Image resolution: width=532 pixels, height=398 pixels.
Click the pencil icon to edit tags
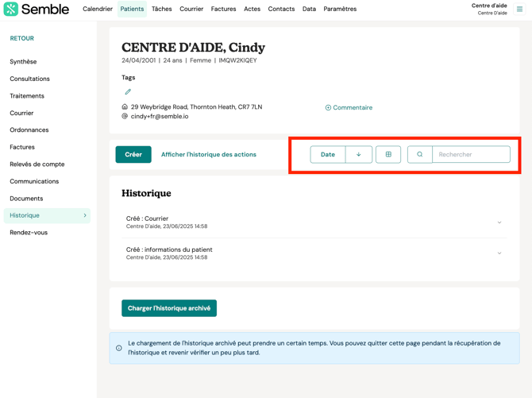tap(128, 92)
